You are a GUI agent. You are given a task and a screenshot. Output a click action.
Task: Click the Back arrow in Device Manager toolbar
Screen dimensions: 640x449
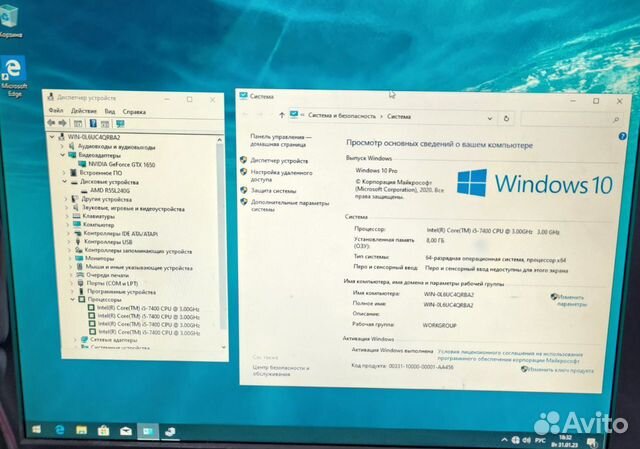51,123
